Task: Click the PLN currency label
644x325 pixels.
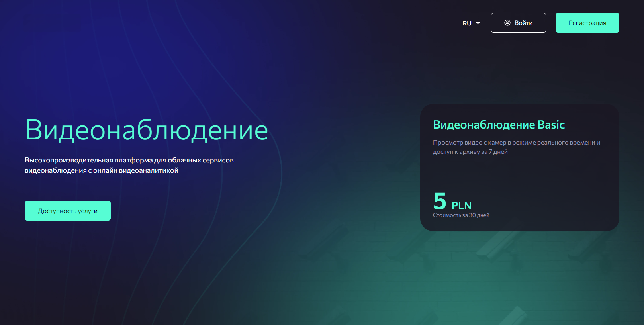Action: pos(461,206)
